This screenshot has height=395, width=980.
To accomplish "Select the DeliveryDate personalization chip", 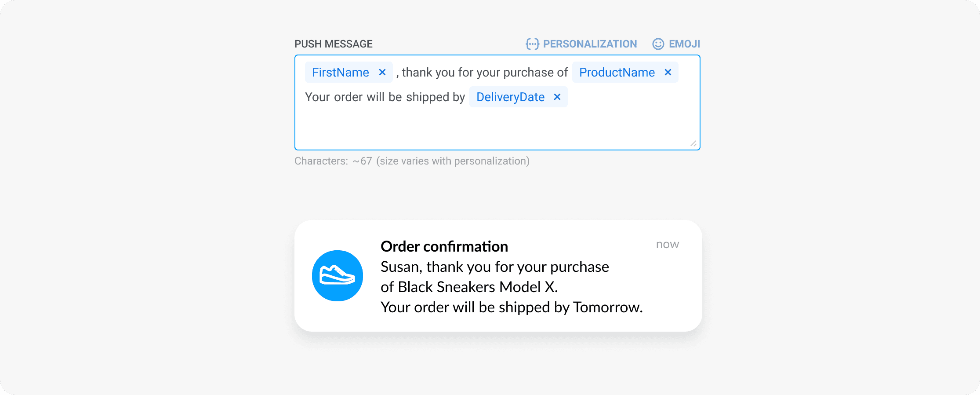I will 511,97.
